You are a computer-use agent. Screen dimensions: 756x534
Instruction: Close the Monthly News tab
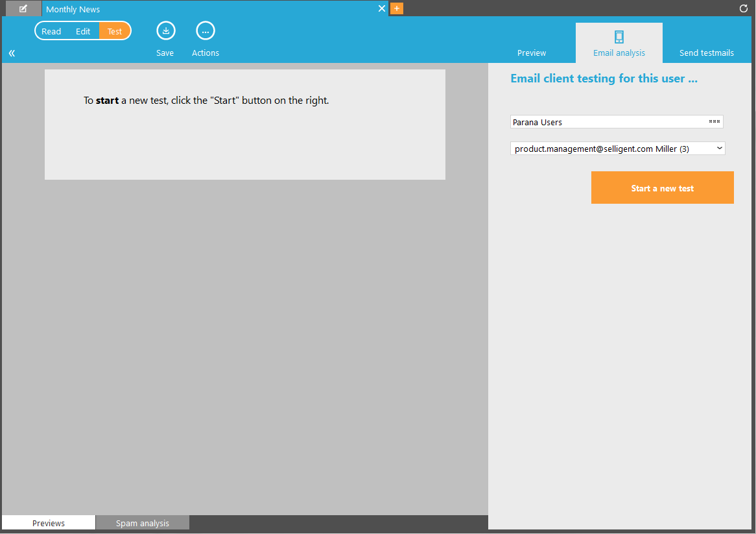[x=382, y=8]
